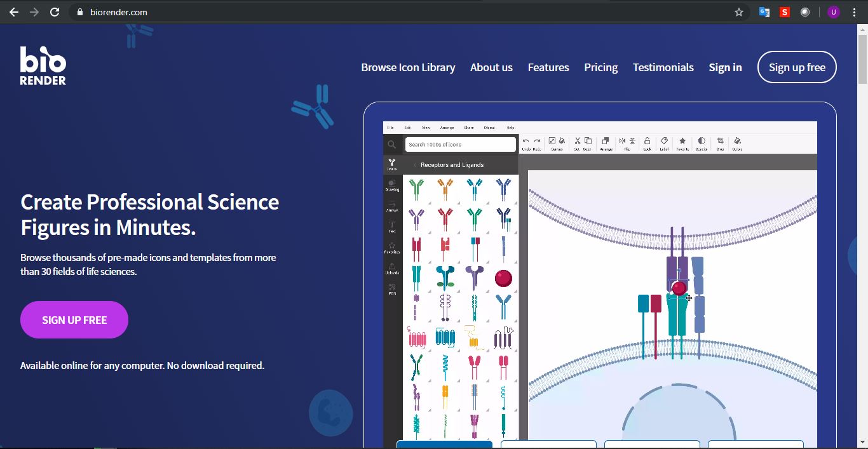This screenshot has height=449, width=868.
Task: Click the Google Translate extension icon
Action: [764, 12]
